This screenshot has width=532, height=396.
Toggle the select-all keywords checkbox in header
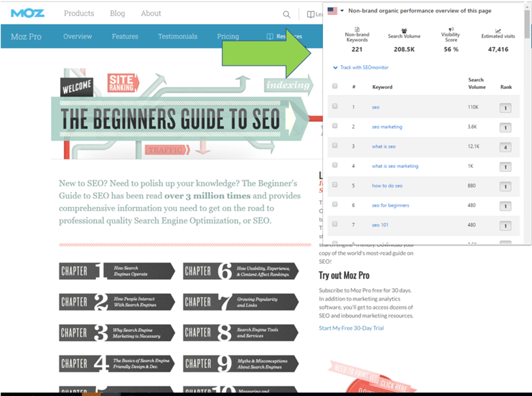tap(335, 86)
